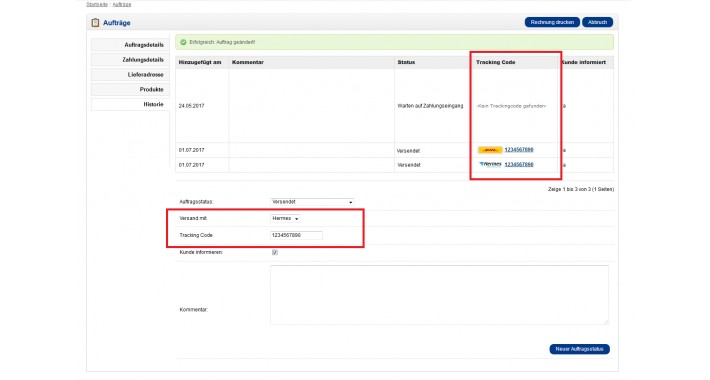This screenshot has height=380, width=710.
Task: Click the Kein Trackingcode gefunden text
Action: [x=512, y=106]
